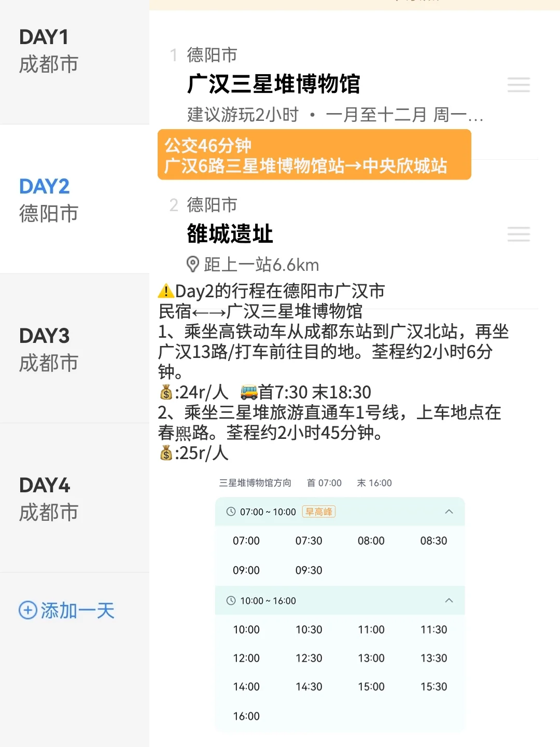Click the clock icon beside 07:00 ~ 10:00
This screenshot has height=747, width=560.
point(231,512)
